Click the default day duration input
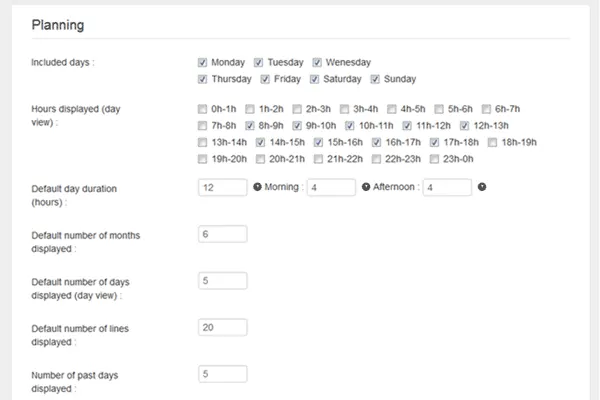 [x=223, y=187]
